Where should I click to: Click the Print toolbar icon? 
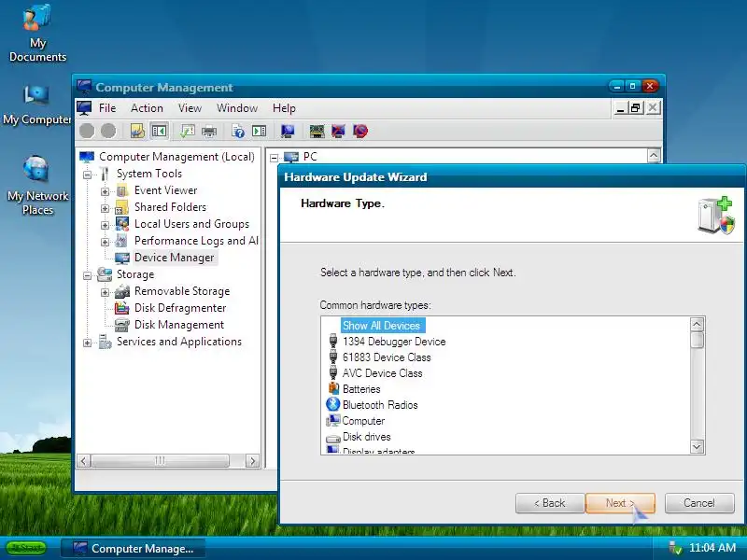pos(209,131)
